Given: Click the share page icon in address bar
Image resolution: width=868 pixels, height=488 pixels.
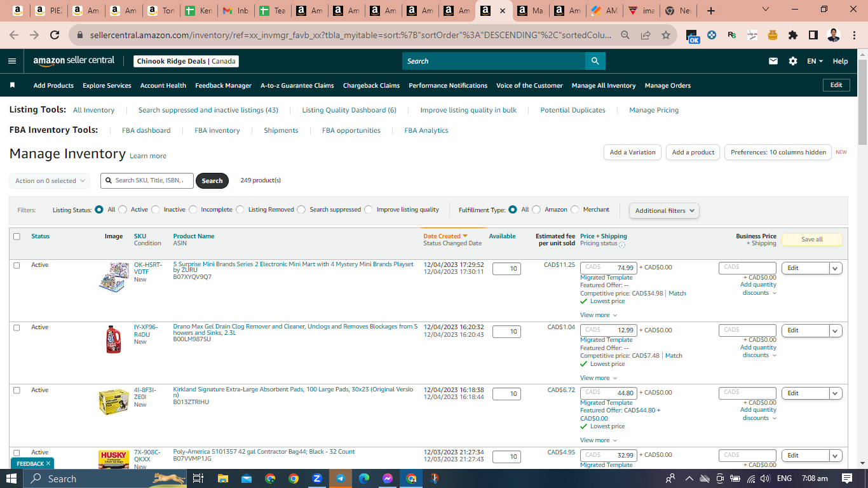Looking at the screenshot, I should [646, 35].
